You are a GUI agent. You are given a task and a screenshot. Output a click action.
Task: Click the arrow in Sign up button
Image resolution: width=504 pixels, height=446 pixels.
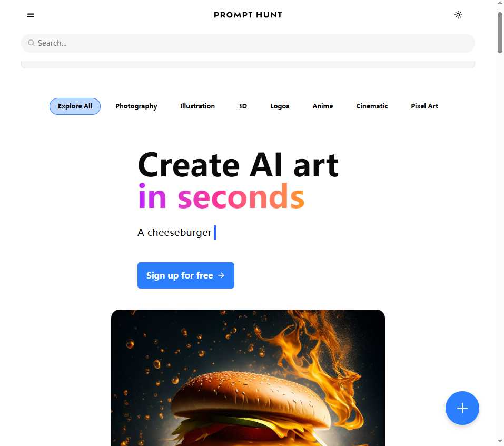[221, 275]
